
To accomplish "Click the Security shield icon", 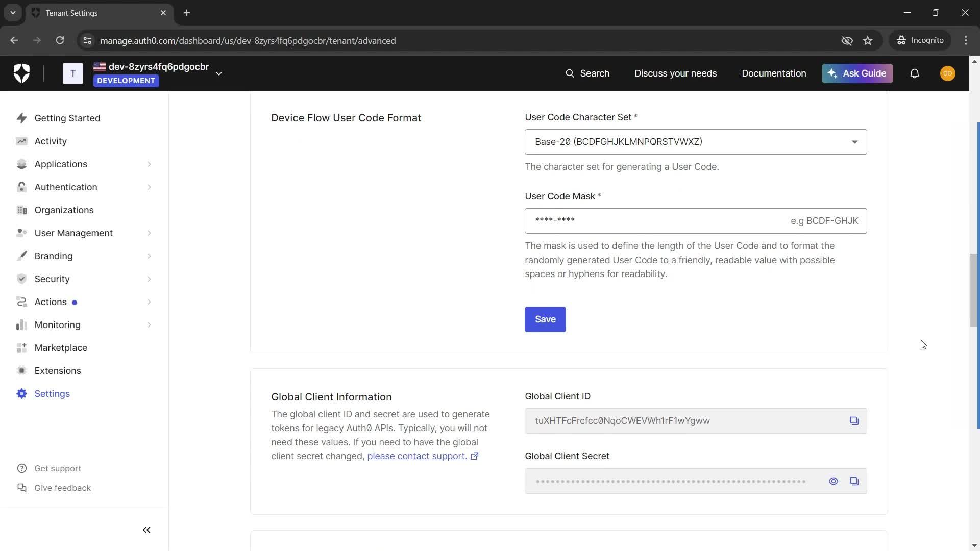I will point(21,279).
